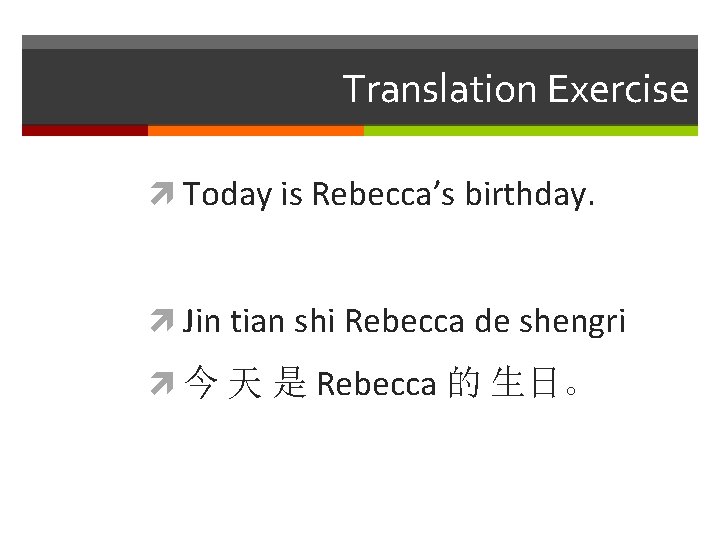Click the characters 今天 in Chinese line
Viewport: 720px width, 540px height.
(223, 382)
